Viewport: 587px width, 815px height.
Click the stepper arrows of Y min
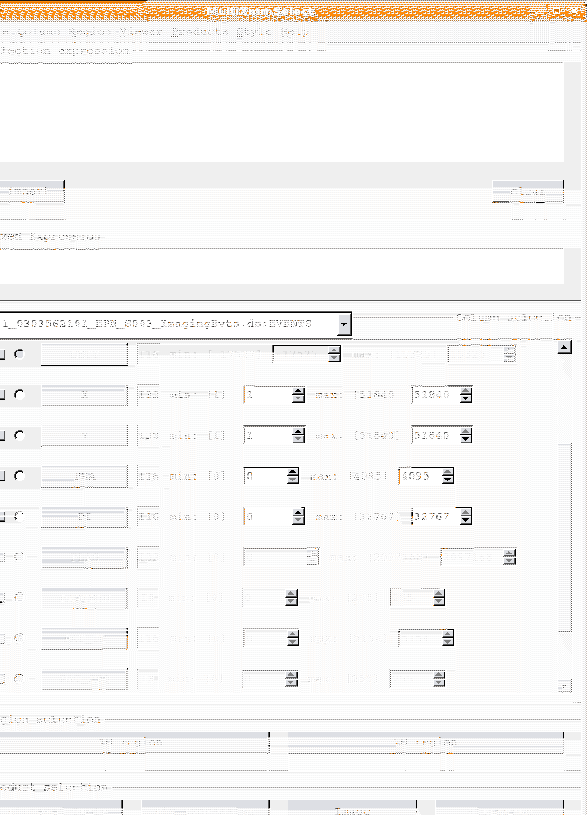[298, 436]
